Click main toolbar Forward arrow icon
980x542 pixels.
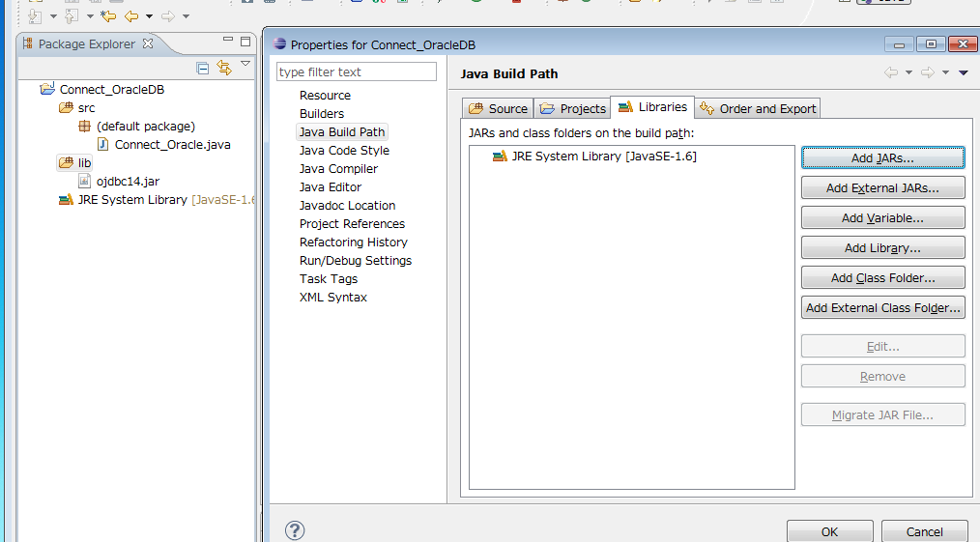(167, 16)
